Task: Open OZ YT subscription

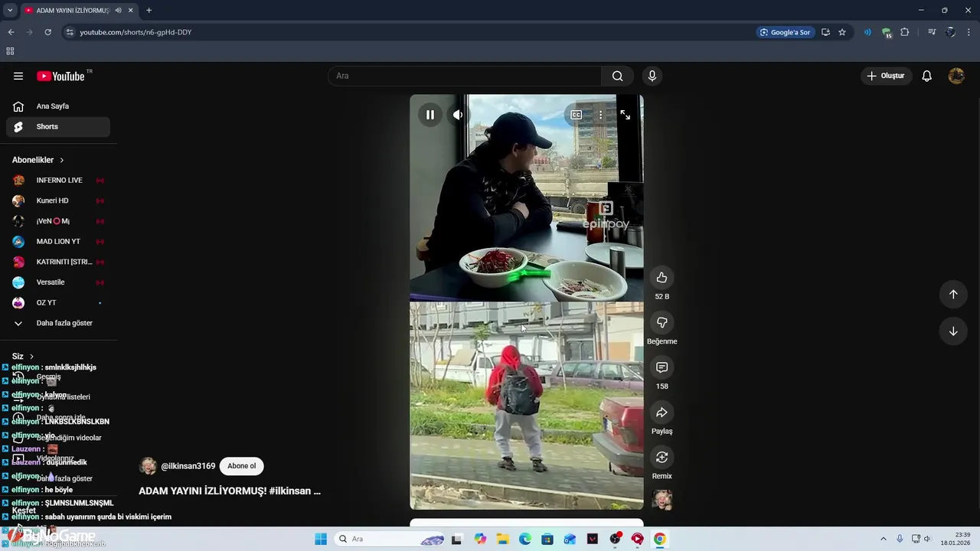Action: click(x=58, y=303)
